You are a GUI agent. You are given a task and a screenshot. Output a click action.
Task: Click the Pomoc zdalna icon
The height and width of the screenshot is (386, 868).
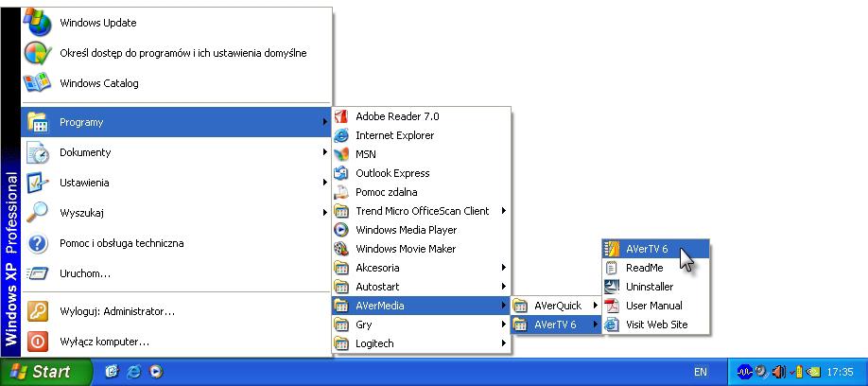pos(341,192)
